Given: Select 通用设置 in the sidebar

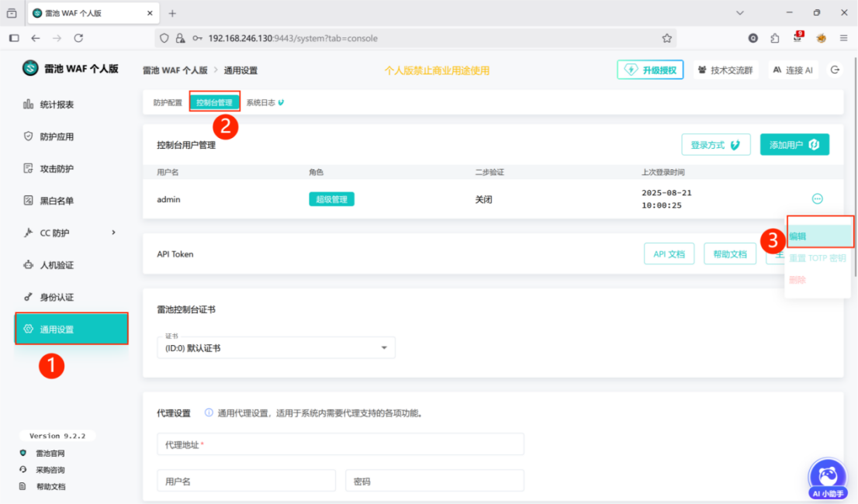Looking at the screenshot, I should [71, 329].
